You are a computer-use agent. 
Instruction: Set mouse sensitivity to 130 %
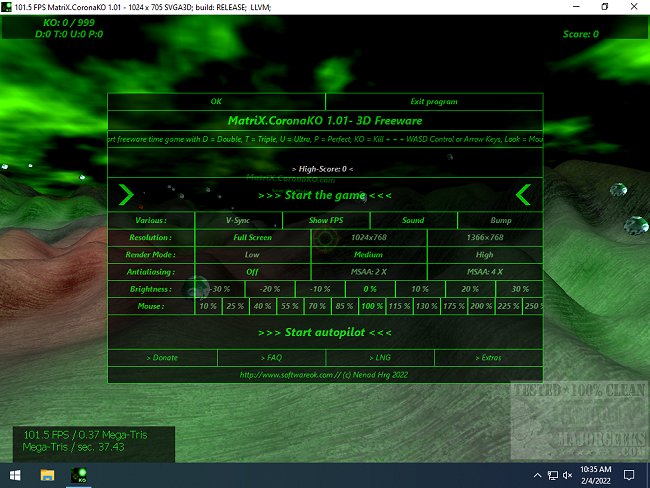pyautogui.click(x=427, y=306)
